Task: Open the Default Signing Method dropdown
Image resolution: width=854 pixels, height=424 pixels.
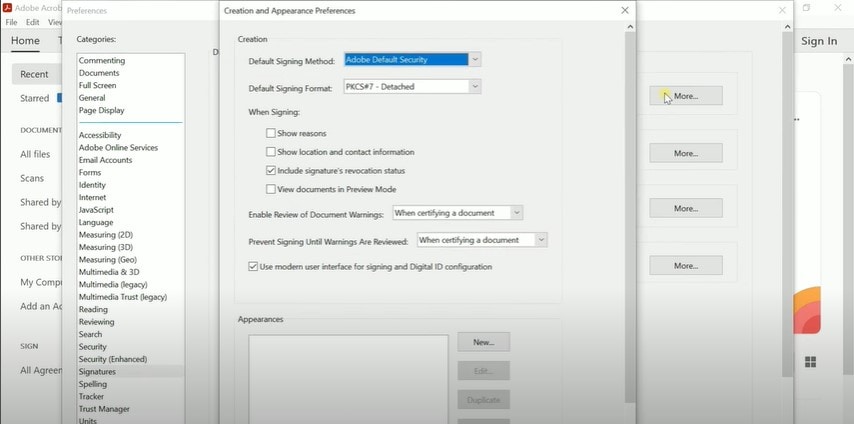Action: point(475,59)
